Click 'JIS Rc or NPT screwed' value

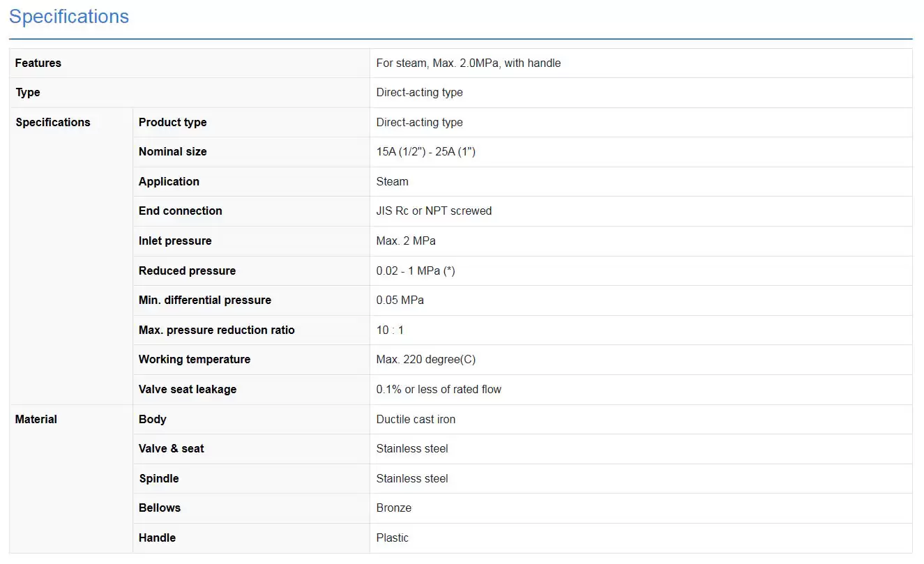pyautogui.click(x=434, y=211)
